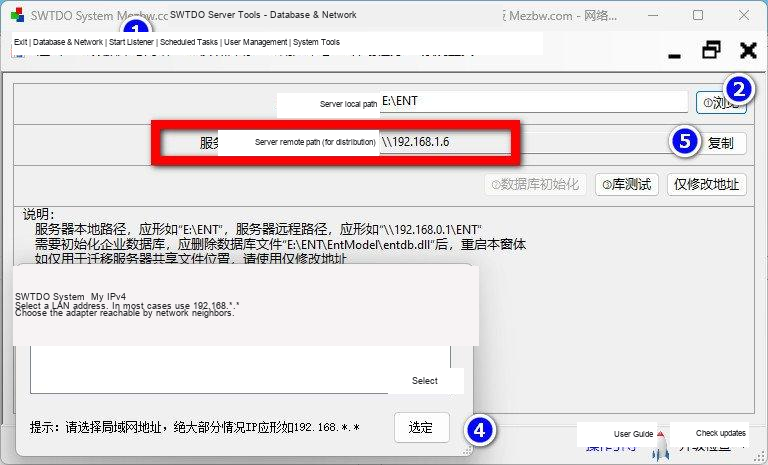768x465 pixels.
Task: Click 'Server remote path (for distribution)' label
Action: click(x=315, y=142)
